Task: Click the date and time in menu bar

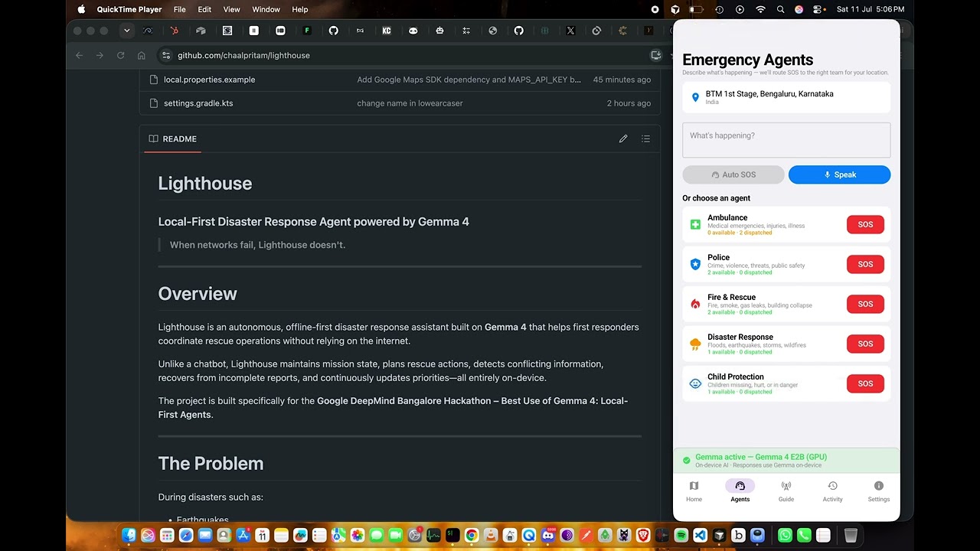Action: tap(871, 9)
